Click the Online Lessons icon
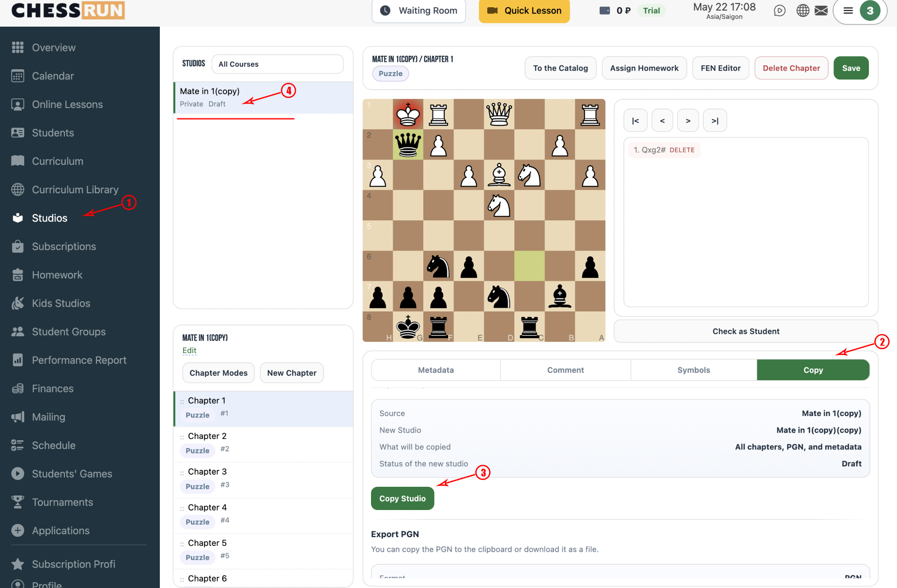 click(18, 105)
